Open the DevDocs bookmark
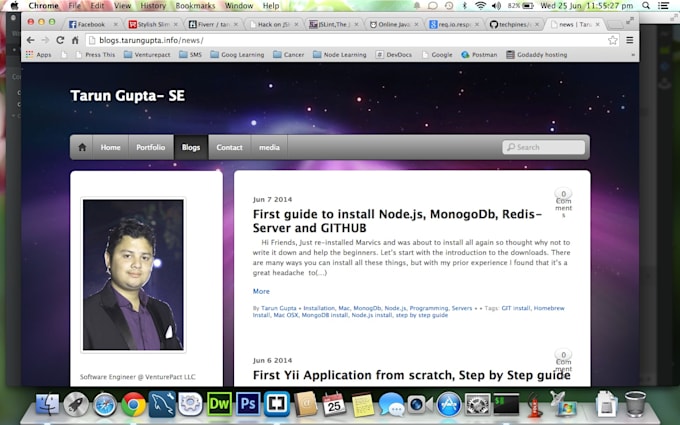The width and height of the screenshot is (680, 425). (393, 55)
